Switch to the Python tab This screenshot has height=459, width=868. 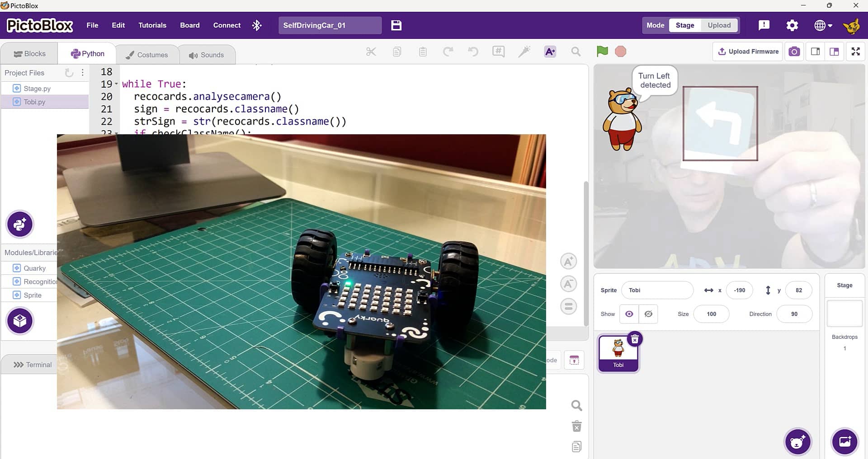pyautogui.click(x=87, y=54)
